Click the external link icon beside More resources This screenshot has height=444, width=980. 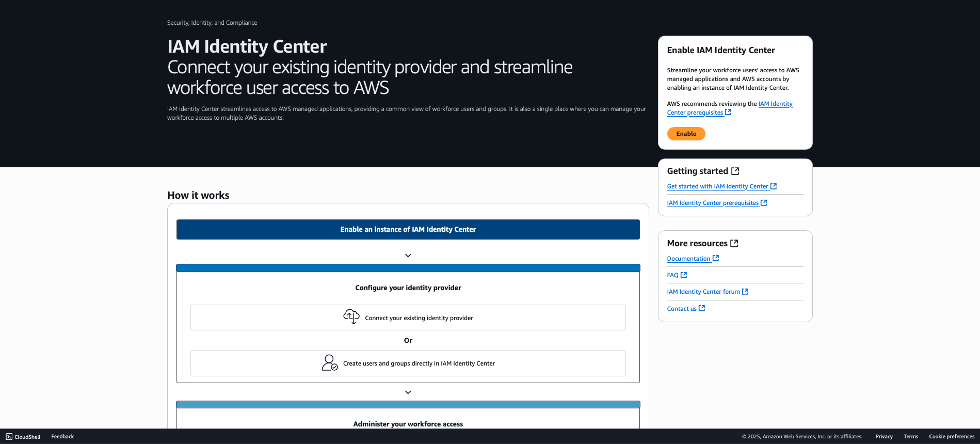tap(734, 243)
